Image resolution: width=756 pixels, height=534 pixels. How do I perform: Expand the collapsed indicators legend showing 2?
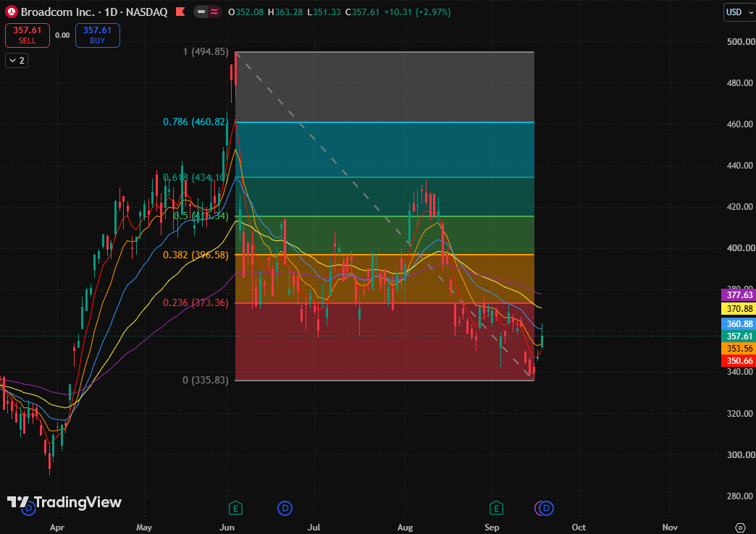coord(17,60)
